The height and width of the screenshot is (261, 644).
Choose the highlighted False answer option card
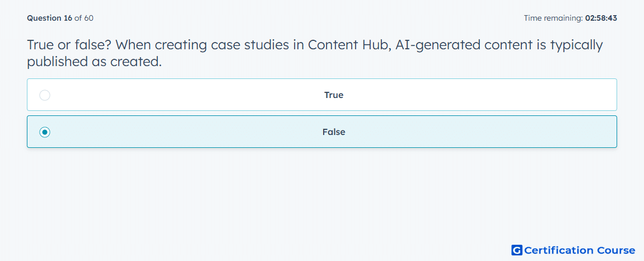click(x=322, y=132)
